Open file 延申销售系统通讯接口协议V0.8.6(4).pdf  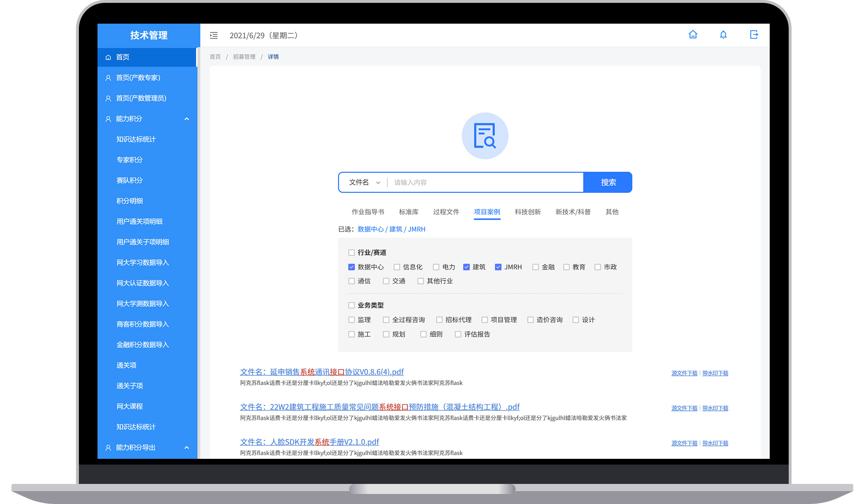tap(322, 372)
